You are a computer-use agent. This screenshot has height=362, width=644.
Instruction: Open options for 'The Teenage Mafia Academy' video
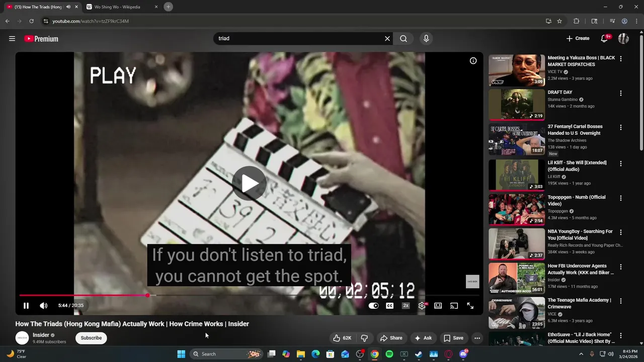620,301
